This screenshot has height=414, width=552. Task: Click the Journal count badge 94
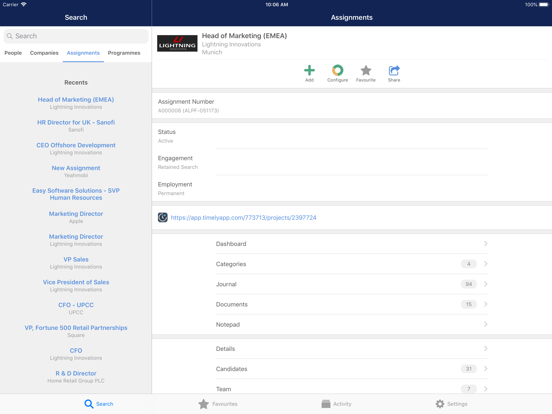(x=469, y=284)
